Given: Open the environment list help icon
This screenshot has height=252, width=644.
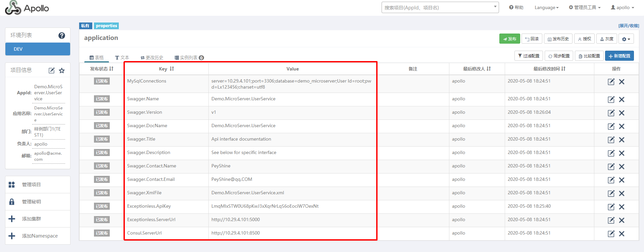Looking at the screenshot, I should pyautogui.click(x=62, y=36).
